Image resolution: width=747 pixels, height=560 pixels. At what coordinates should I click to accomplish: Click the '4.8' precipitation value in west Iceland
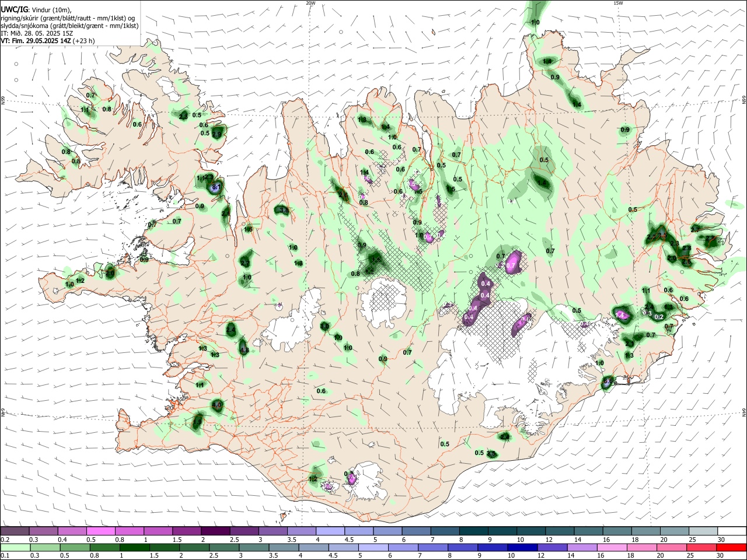[x=245, y=351]
